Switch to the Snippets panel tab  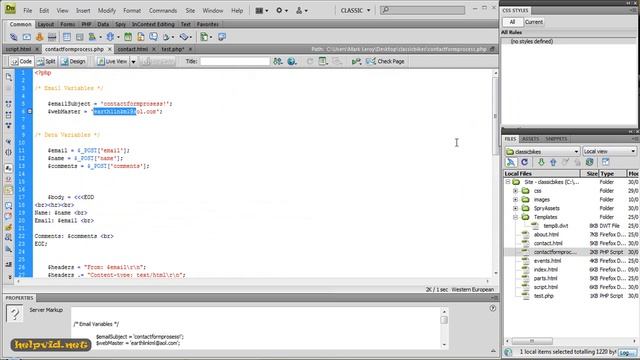(556, 139)
